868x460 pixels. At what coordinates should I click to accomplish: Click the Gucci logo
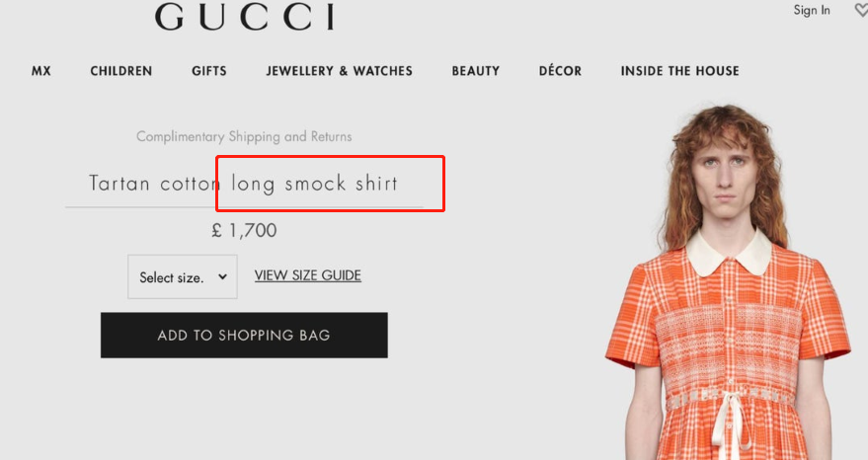point(245,17)
